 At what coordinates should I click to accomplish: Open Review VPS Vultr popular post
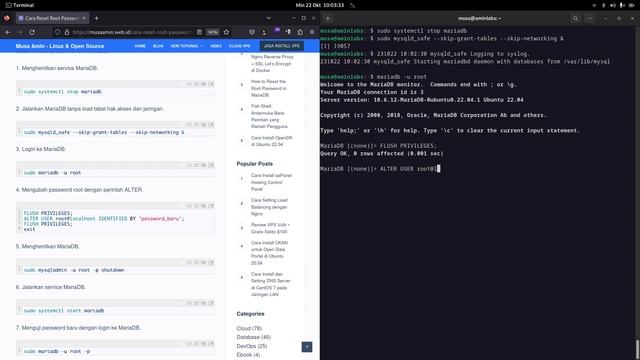pos(269,228)
